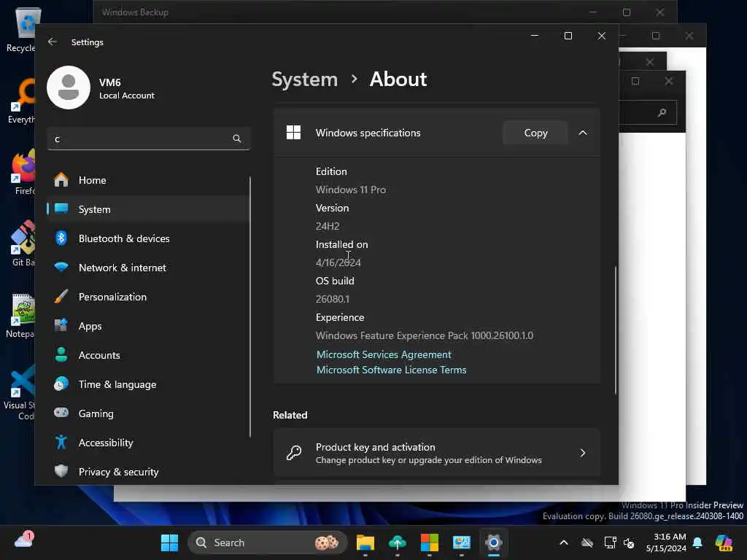Focus the Find a setting search field
This screenshot has width=747, height=560.
(x=149, y=139)
